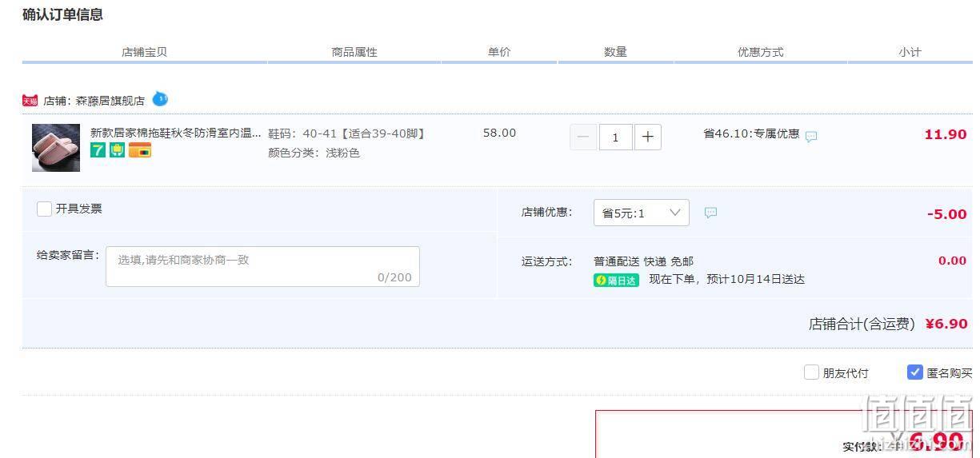
Task: Click the green 7-day return icon
Action: coord(98,150)
